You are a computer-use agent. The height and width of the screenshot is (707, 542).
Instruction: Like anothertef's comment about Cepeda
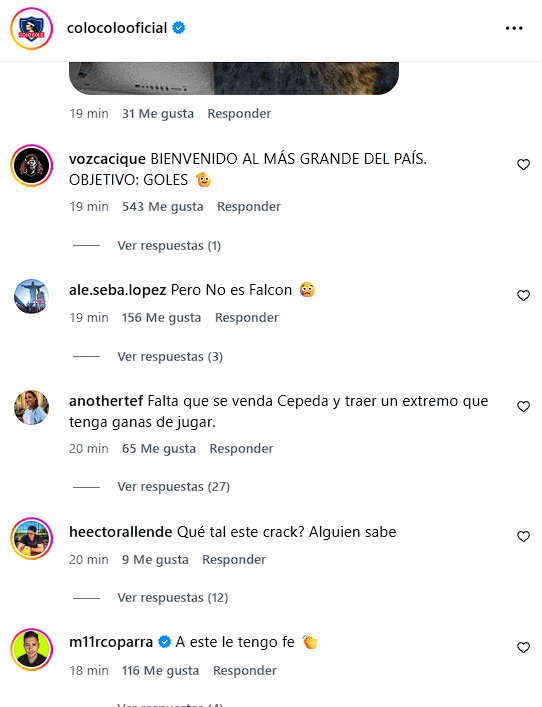[x=523, y=407]
